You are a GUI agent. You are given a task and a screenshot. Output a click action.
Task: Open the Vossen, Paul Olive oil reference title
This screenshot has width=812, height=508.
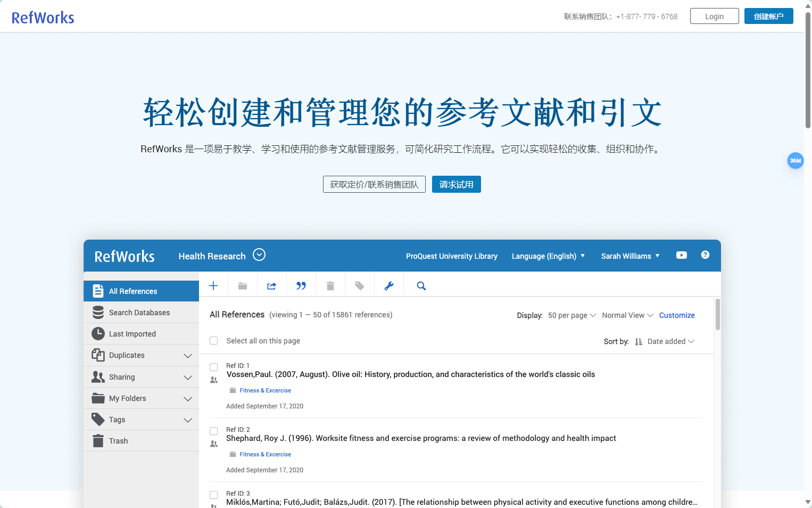coord(411,374)
